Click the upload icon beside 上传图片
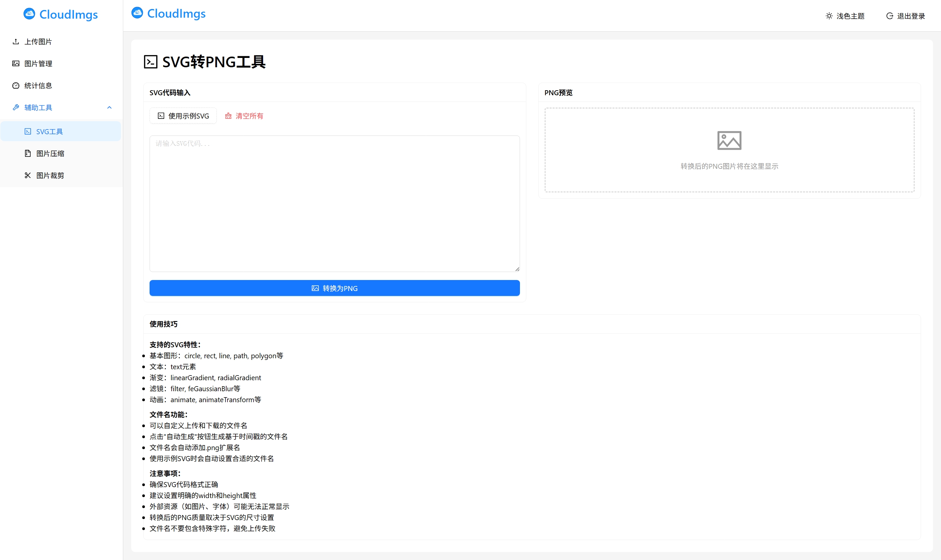This screenshot has height=560, width=941. [16, 42]
